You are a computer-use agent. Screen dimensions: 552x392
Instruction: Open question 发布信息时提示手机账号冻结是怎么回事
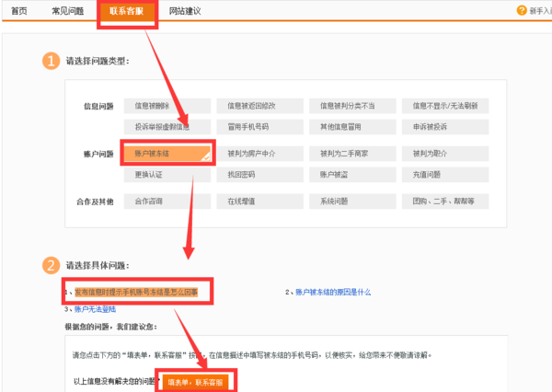tap(141, 292)
